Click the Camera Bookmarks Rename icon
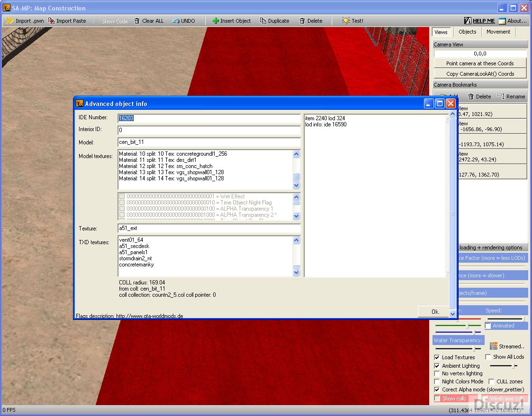 pyautogui.click(x=501, y=96)
